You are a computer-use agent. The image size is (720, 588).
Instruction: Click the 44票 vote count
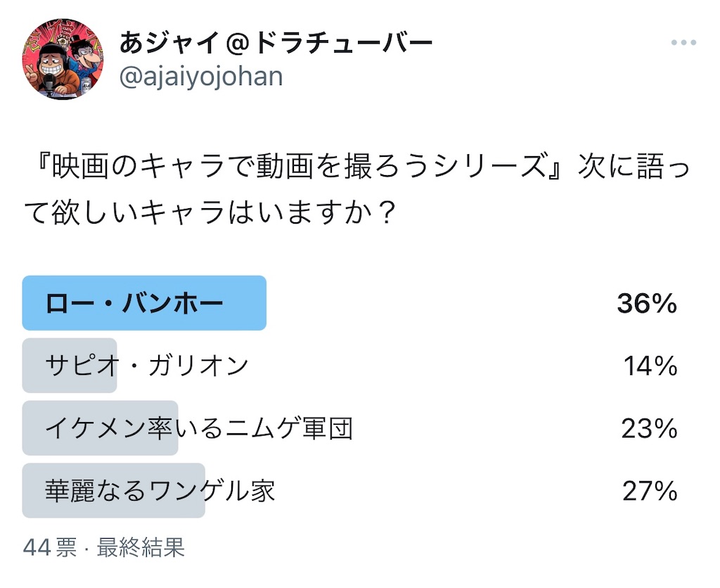tap(50, 547)
